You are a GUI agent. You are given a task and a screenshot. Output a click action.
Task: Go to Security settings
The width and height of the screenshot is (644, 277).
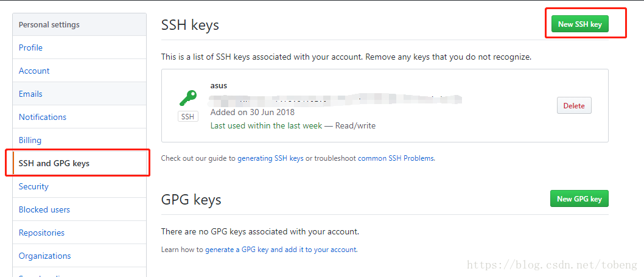pos(33,186)
